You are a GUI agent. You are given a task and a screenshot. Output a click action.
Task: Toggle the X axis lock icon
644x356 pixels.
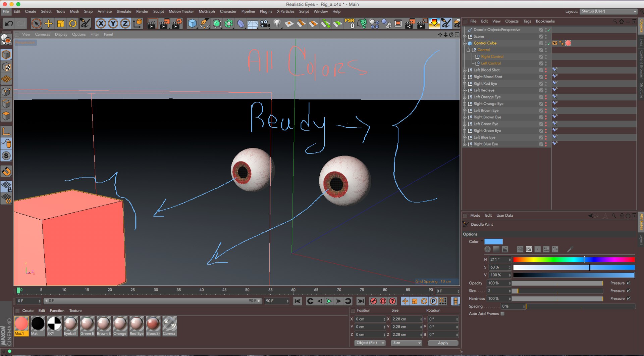pyautogui.click(x=101, y=24)
